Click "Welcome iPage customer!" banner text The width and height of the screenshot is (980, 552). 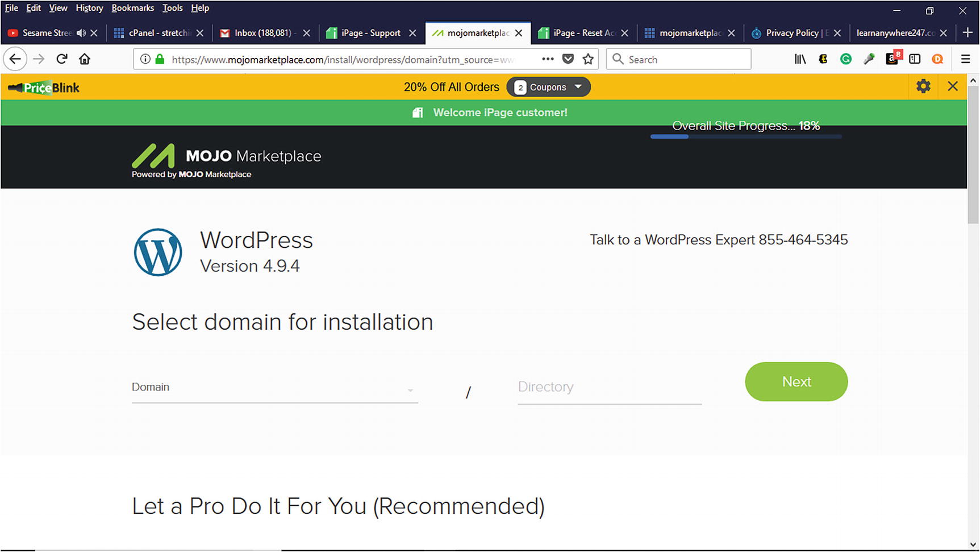(x=500, y=113)
